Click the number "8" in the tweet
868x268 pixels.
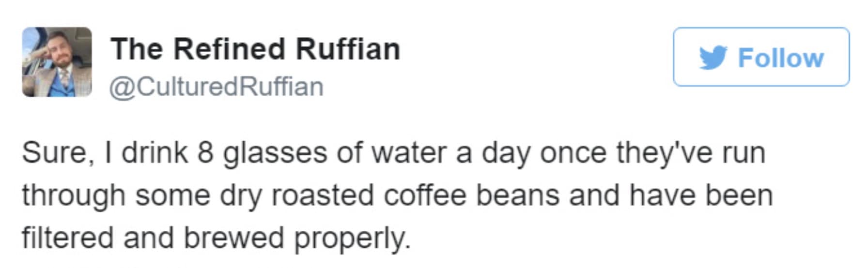coord(205,153)
